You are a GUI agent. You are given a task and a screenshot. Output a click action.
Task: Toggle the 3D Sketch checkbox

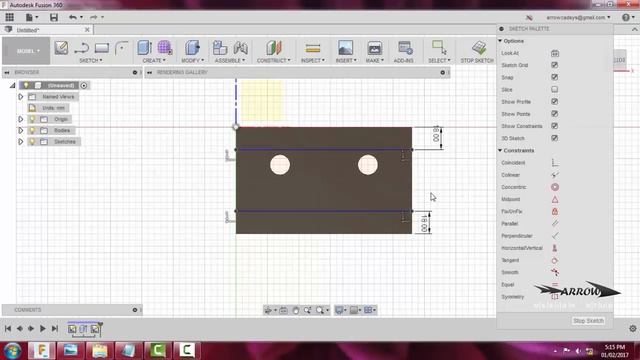554,138
